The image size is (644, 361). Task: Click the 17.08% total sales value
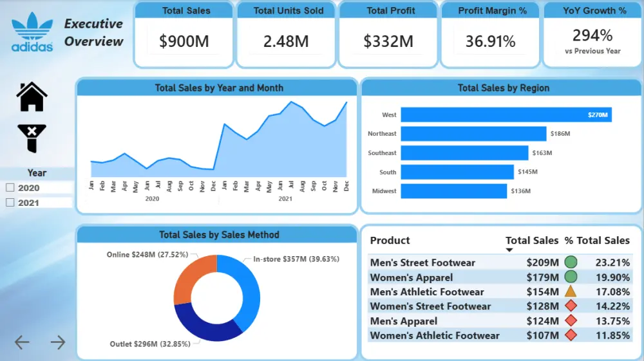(x=612, y=292)
